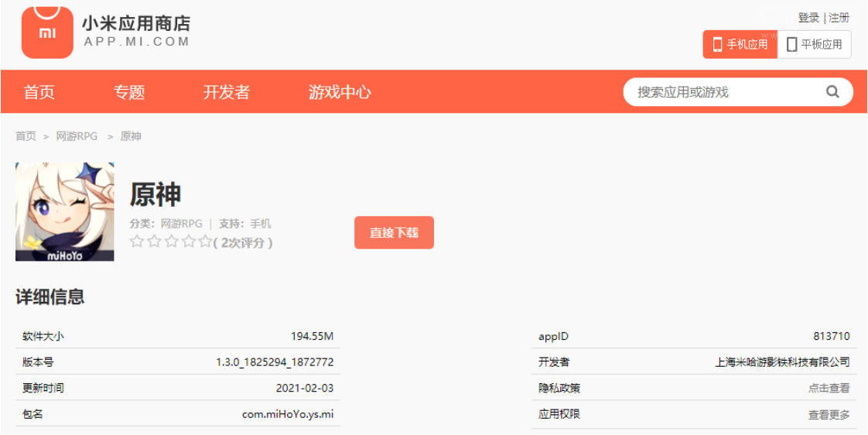Click the orange Mi logo icon
The width and height of the screenshot is (868, 435).
pos(47,33)
